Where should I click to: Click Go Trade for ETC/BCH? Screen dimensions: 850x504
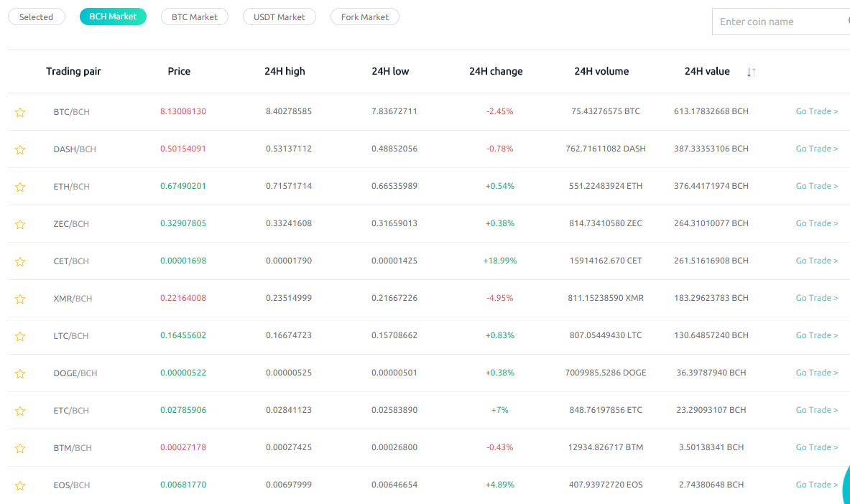point(816,410)
